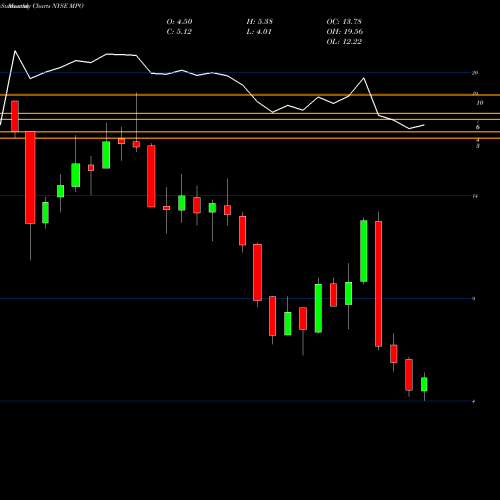500x500 pixels.
Task: Click the high value H: 5.38
Action: click(x=260, y=22)
